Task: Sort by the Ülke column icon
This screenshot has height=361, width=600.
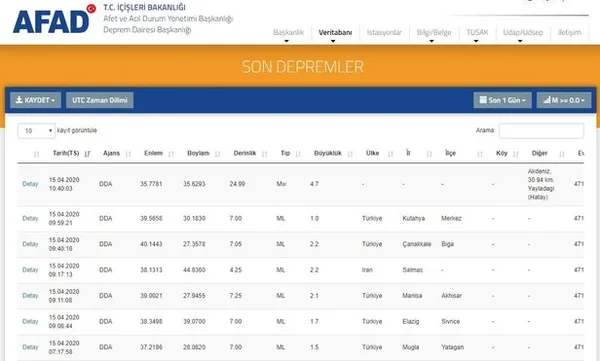Action: [390, 154]
